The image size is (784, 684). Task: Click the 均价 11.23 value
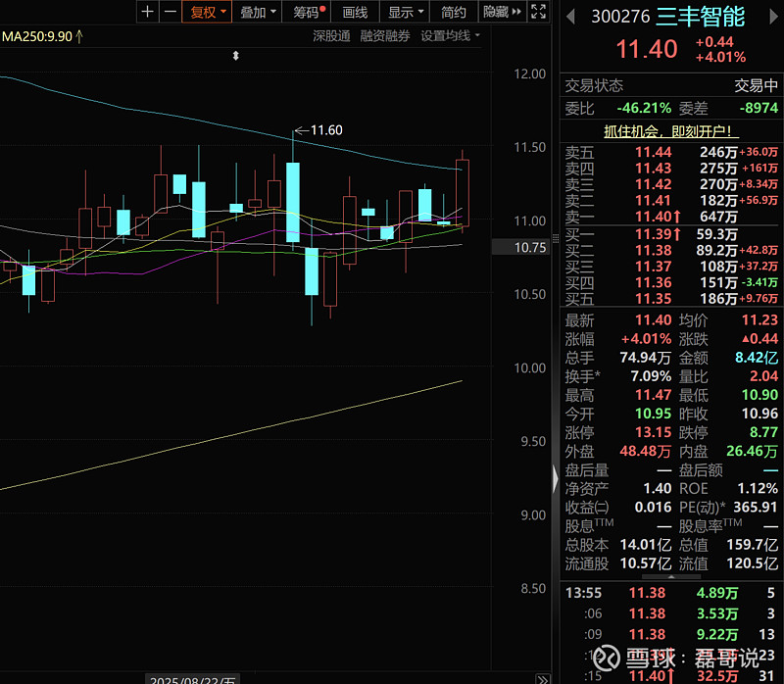(x=759, y=320)
